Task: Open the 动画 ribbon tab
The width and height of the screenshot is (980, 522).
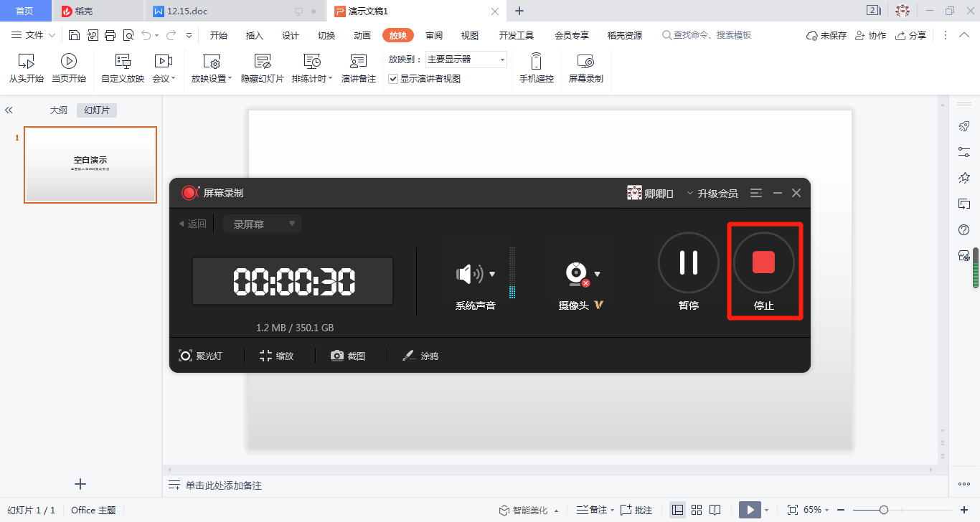Action: (x=362, y=35)
